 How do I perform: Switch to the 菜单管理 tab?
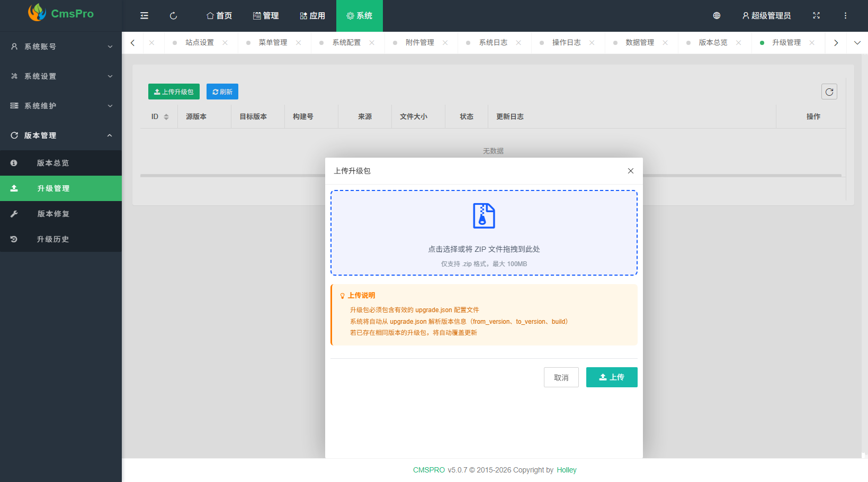point(273,43)
